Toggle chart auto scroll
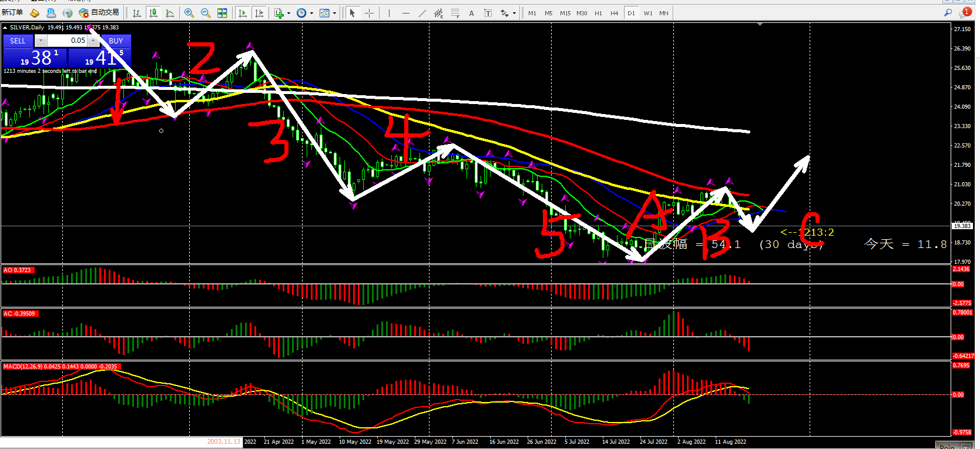This screenshot has height=449, width=980. (242, 13)
